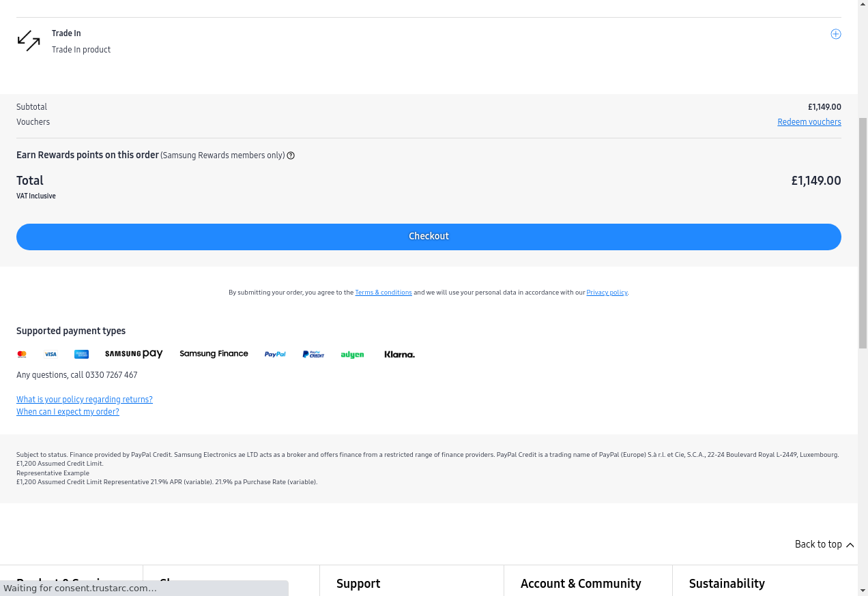Open the Redeem vouchers link
The image size is (868, 596).
(809, 122)
